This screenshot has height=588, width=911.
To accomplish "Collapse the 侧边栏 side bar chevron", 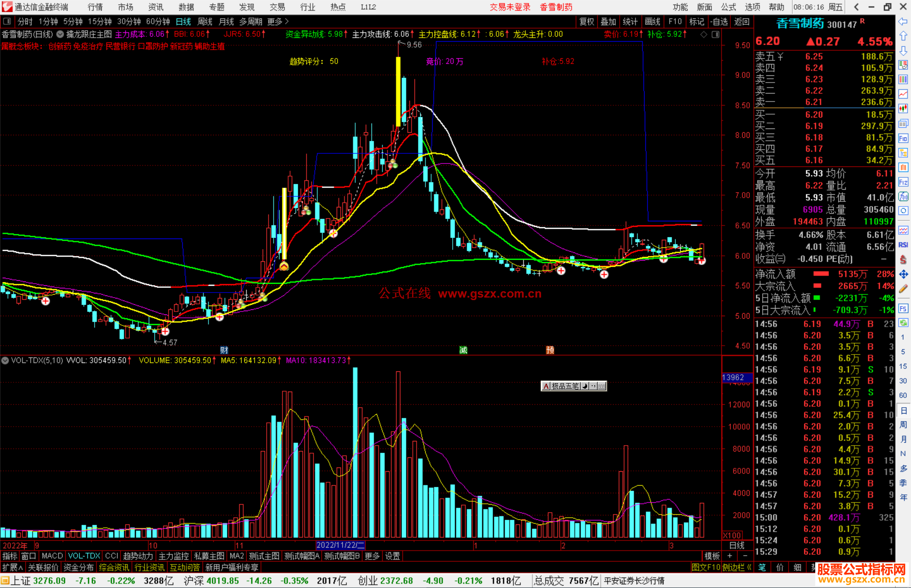I will coord(749,567).
